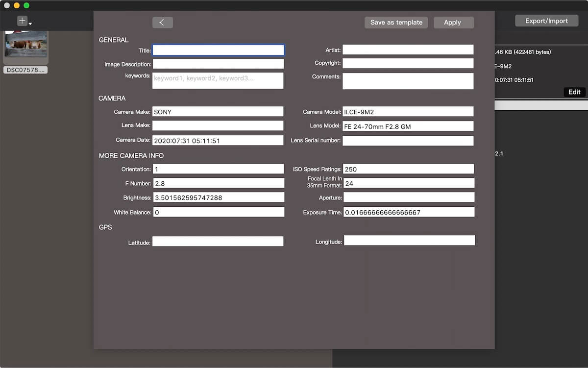Click the Camera Date field
Viewport: 588px width, 368px height.
tap(218, 141)
